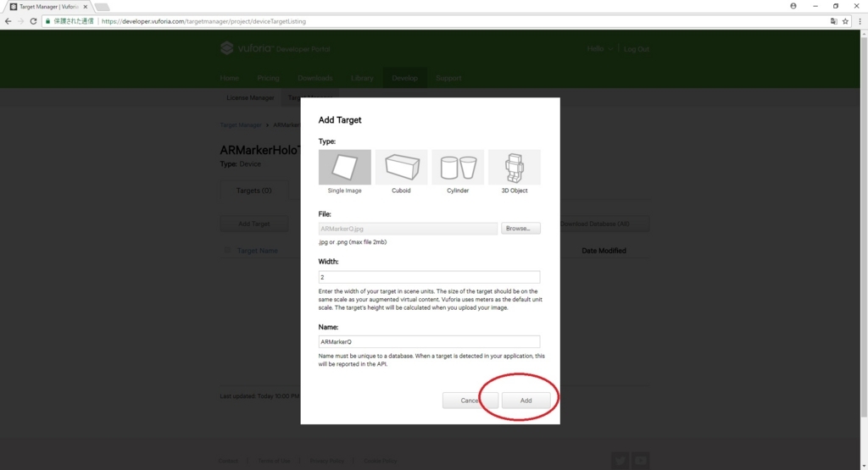This screenshot has height=470, width=868.
Task: Focus the Name input field
Action: pos(429,342)
